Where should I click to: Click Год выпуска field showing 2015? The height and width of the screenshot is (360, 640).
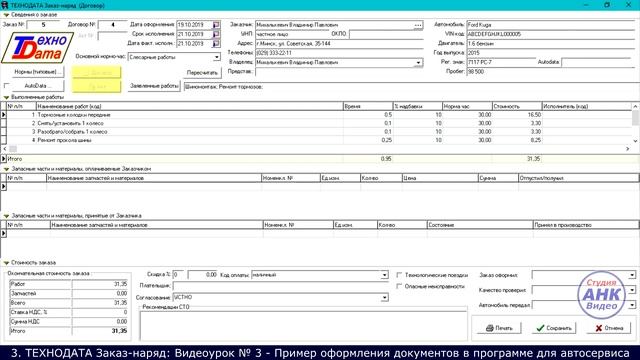(x=551, y=53)
